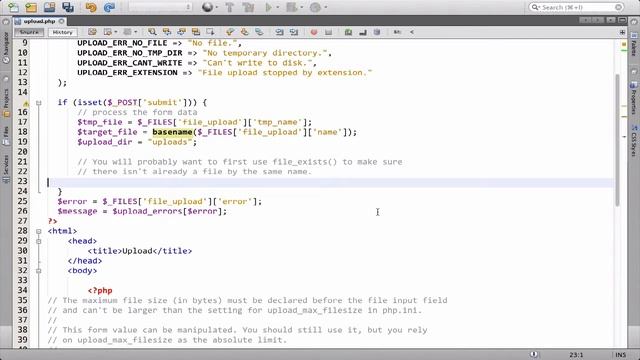Screen dimensions: 640x360
Task: Collapse the if block fold at line 15
Action: tap(39, 103)
